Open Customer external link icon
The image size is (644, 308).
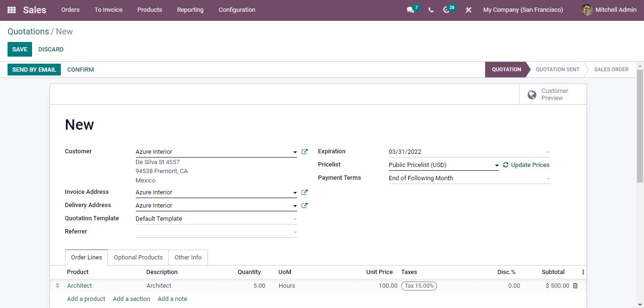coord(305,152)
